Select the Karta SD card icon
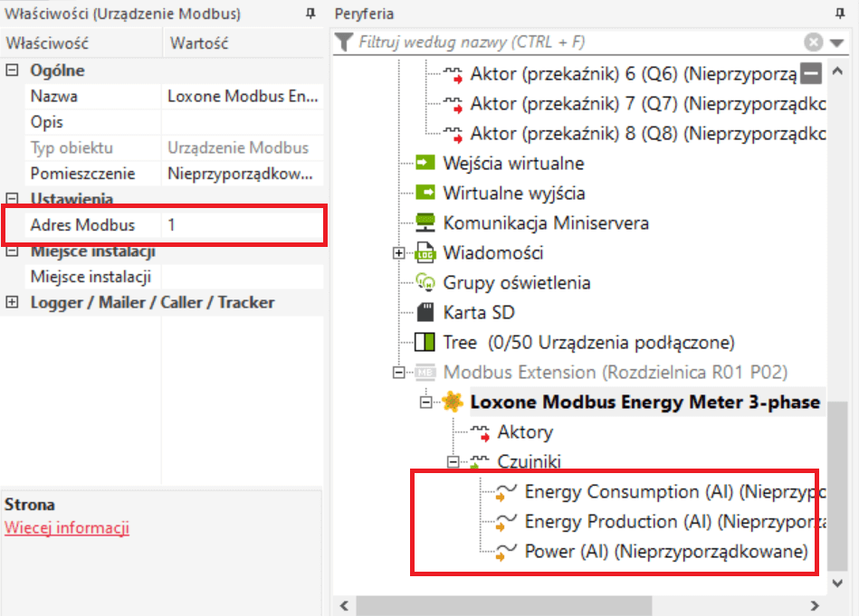 (425, 313)
